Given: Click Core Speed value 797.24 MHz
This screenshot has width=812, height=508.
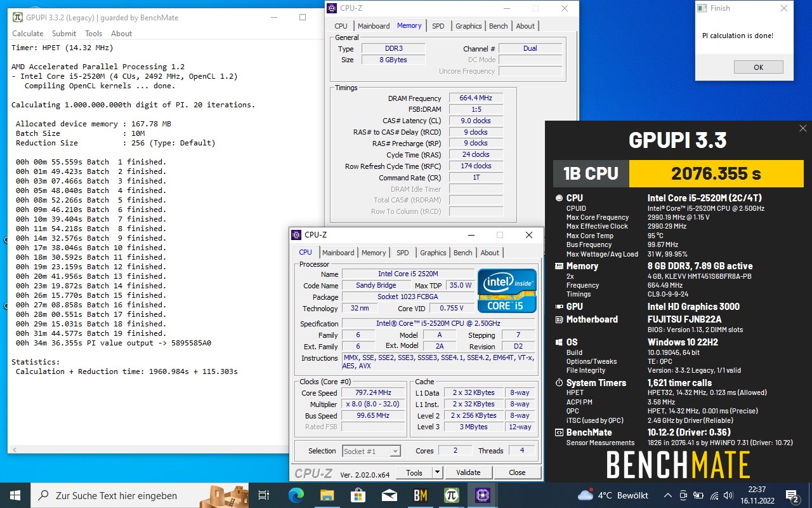Looking at the screenshot, I should coord(373,393).
